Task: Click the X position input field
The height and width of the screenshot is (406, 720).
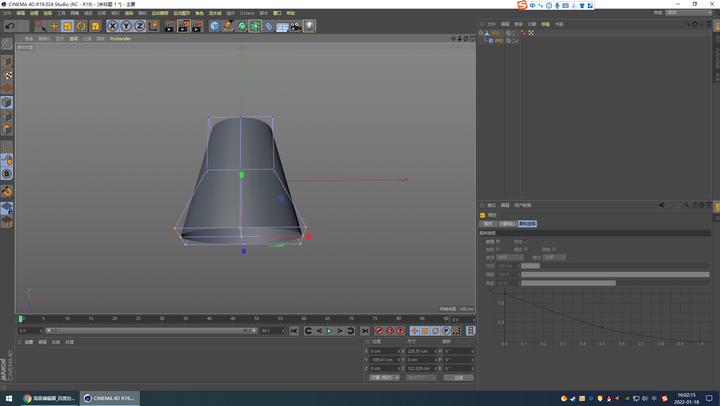Action: pyautogui.click(x=385, y=351)
